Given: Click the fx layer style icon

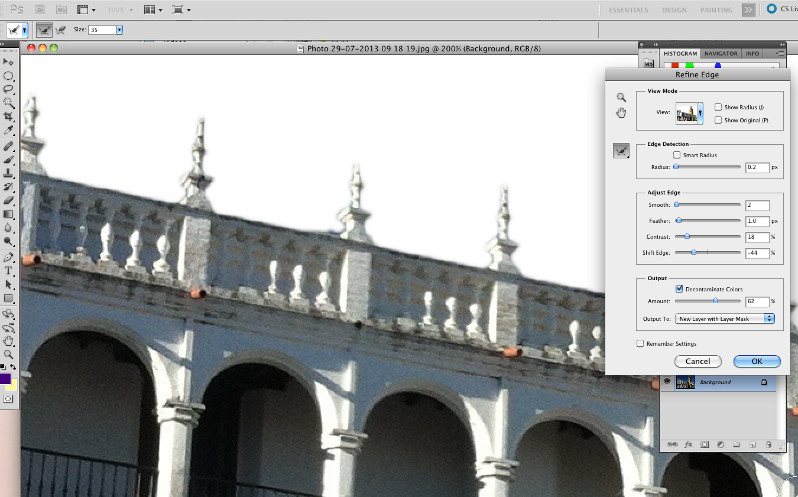Looking at the screenshot, I should pyautogui.click(x=688, y=443).
